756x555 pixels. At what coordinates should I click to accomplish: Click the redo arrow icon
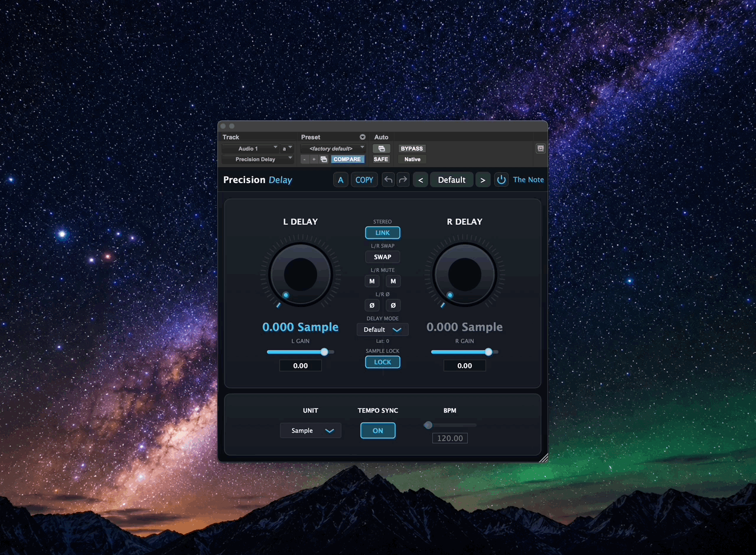403,180
